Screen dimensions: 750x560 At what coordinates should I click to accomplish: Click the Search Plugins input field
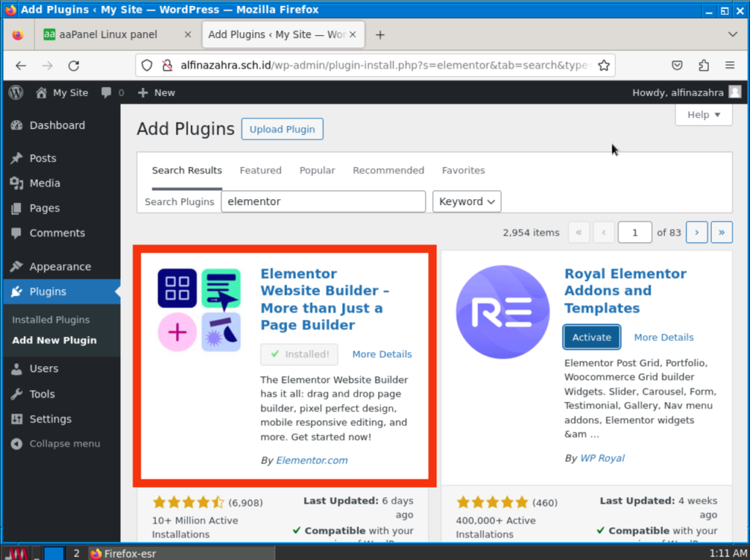[x=323, y=201]
